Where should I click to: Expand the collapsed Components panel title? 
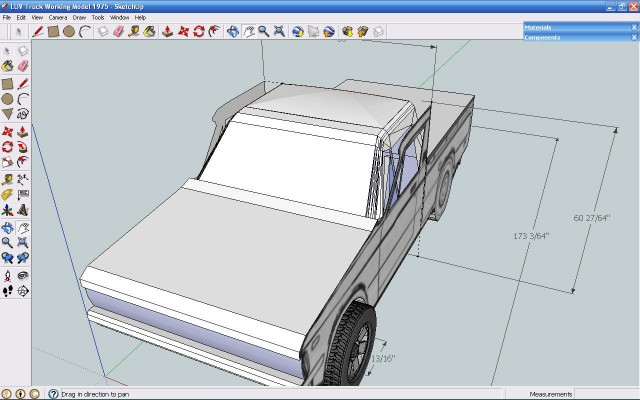[542, 37]
